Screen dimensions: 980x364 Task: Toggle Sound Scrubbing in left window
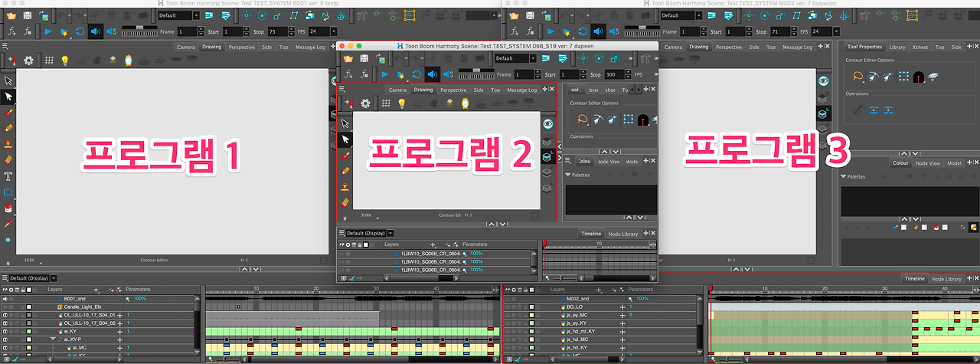(x=111, y=31)
